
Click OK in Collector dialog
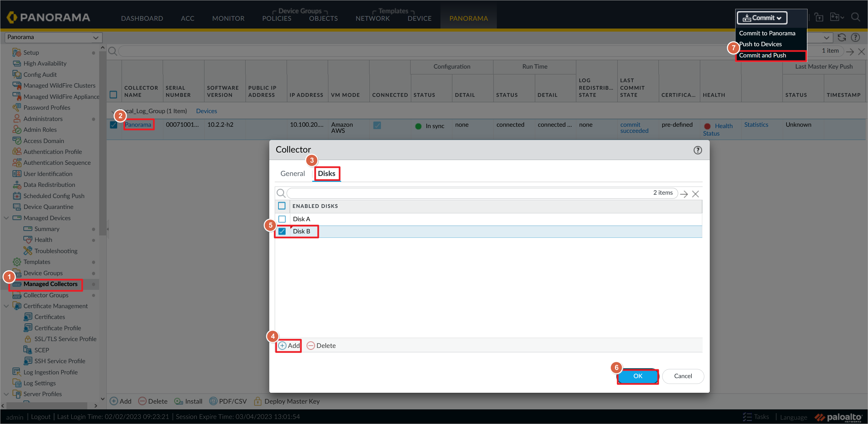coord(638,376)
